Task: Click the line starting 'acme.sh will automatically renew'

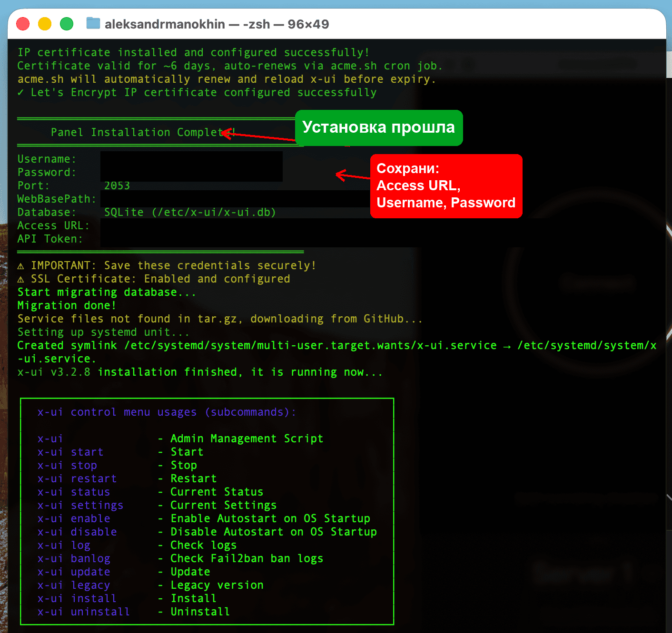Action: pos(227,79)
